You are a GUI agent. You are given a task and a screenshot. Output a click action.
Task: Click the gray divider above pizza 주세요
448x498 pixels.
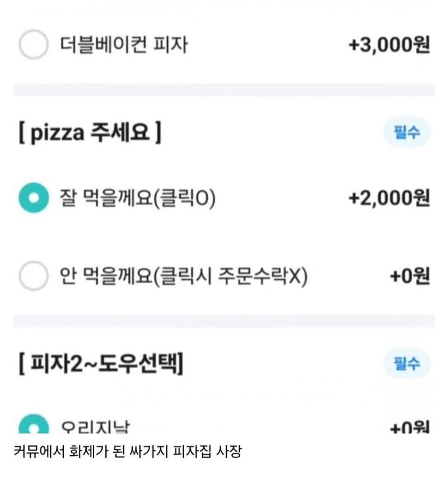224,90
